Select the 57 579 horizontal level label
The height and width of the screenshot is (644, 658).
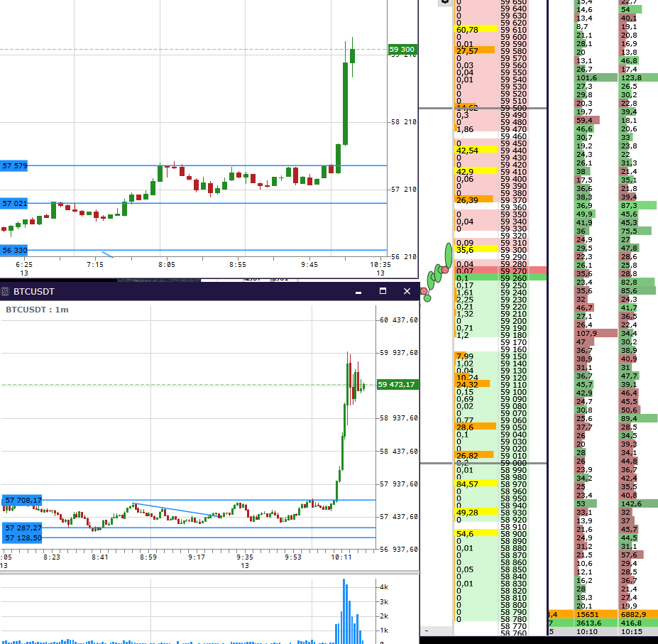(x=14, y=166)
